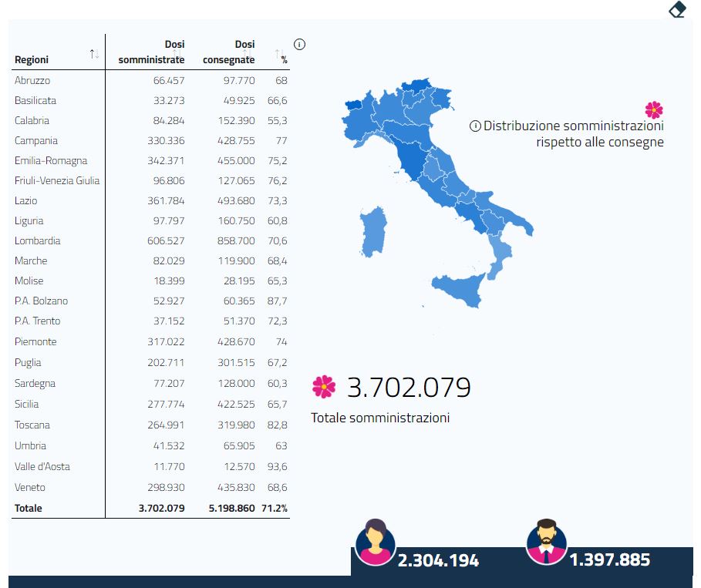Select the Basilicata row
The image size is (701, 588).
click(150, 100)
